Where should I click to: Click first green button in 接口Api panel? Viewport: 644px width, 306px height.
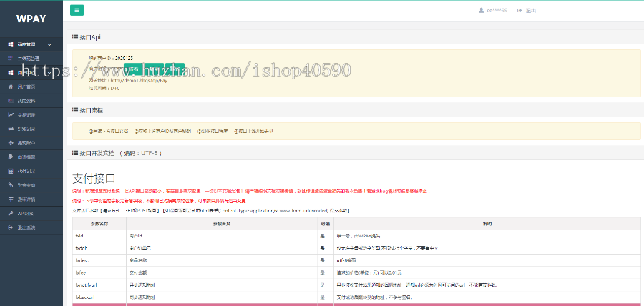tap(133, 69)
